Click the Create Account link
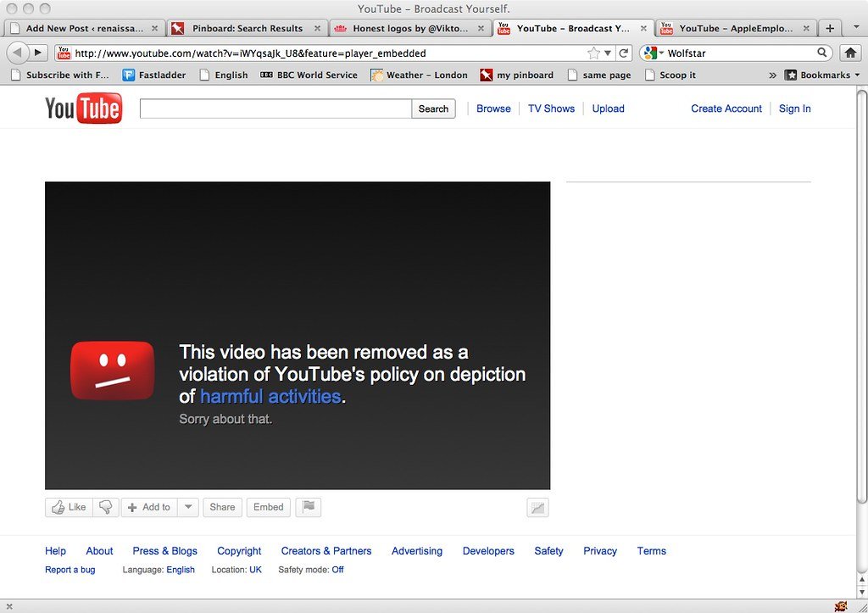868x613 pixels. (726, 109)
